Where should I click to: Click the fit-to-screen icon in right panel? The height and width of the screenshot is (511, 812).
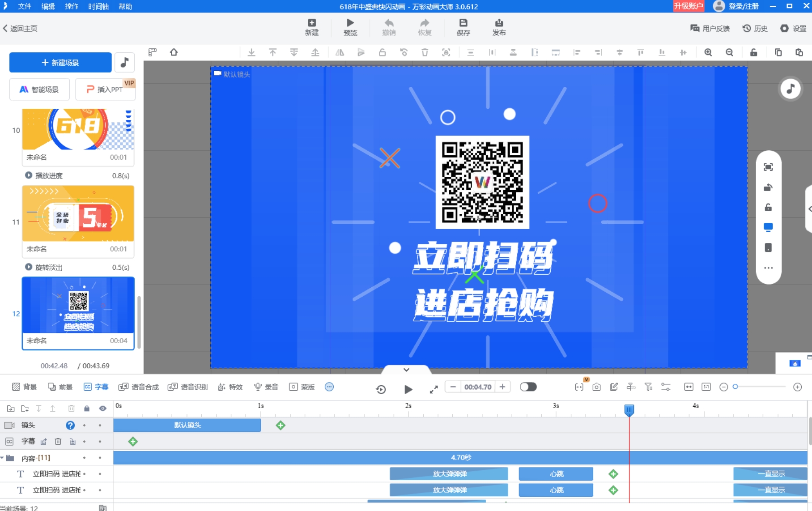click(768, 167)
